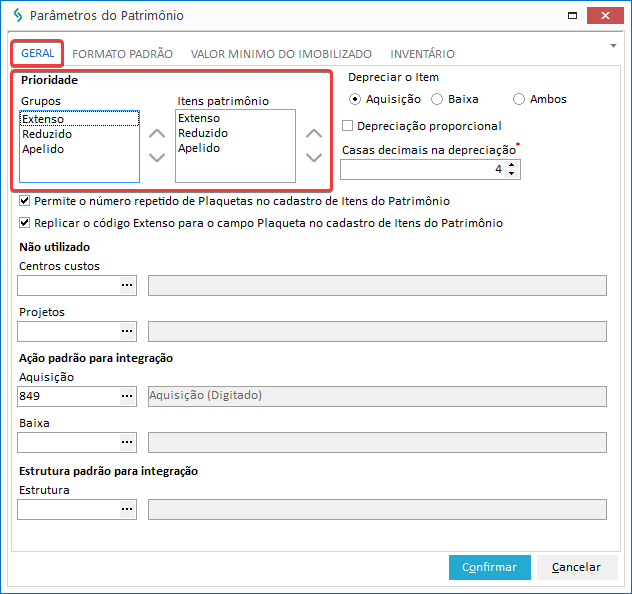Enable Depreciação proporcional checkbox
The width and height of the screenshot is (632, 594).
tap(348, 126)
